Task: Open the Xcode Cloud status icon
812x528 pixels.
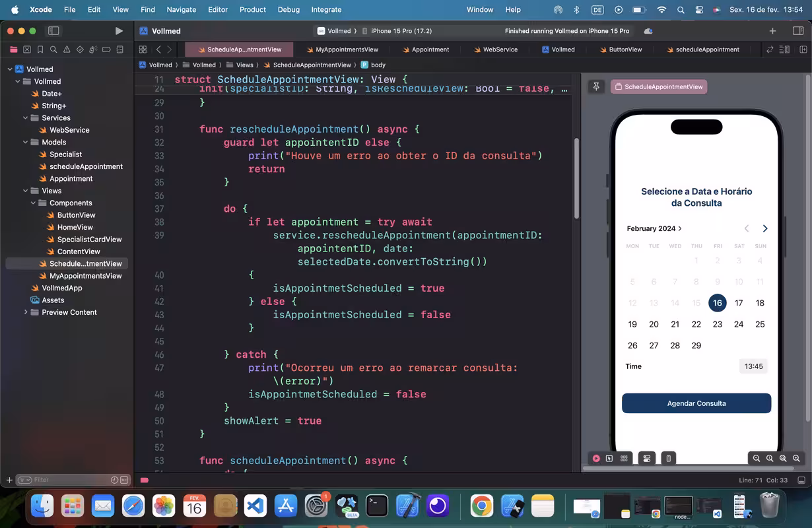Action: 648,31
